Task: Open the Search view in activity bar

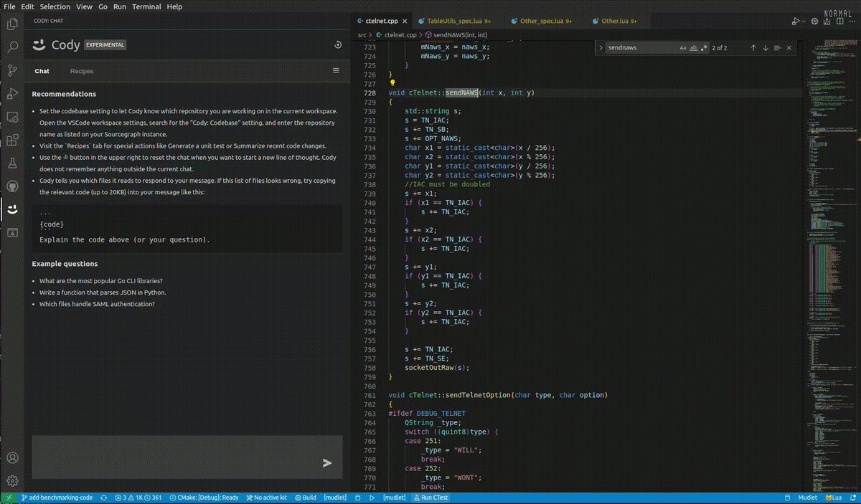Action: coord(12,47)
